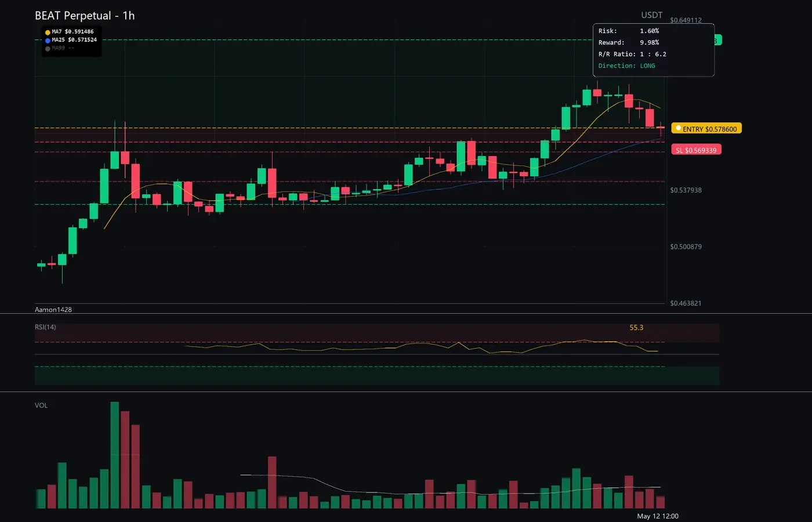Viewport: 812px width, 522px height.
Task: Click the MA7 orange legend dot
Action: (48, 32)
